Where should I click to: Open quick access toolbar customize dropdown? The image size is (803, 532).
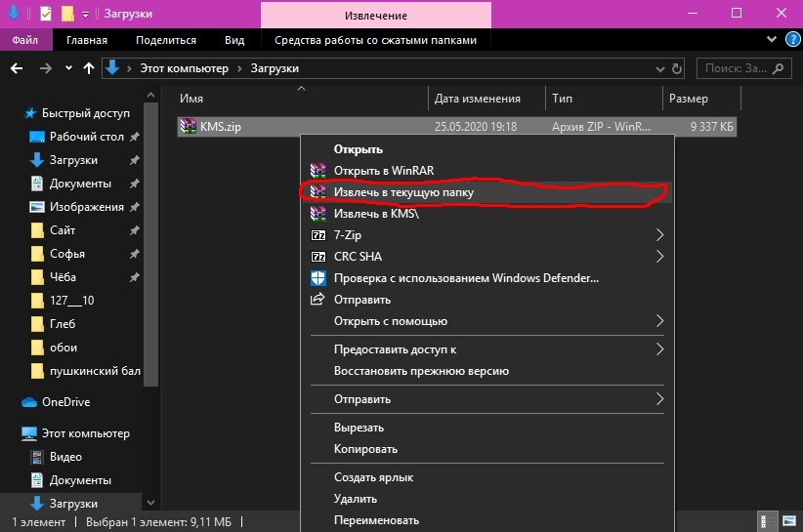[86, 15]
